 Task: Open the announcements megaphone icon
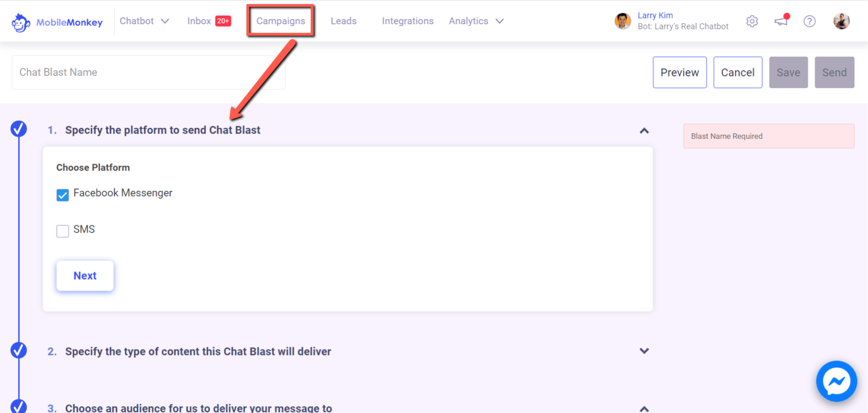click(x=782, y=20)
